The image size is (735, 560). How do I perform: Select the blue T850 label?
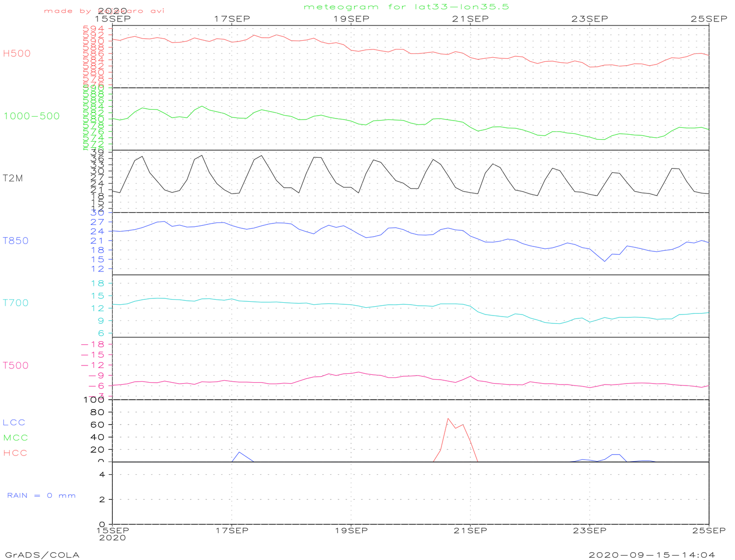[x=16, y=241]
